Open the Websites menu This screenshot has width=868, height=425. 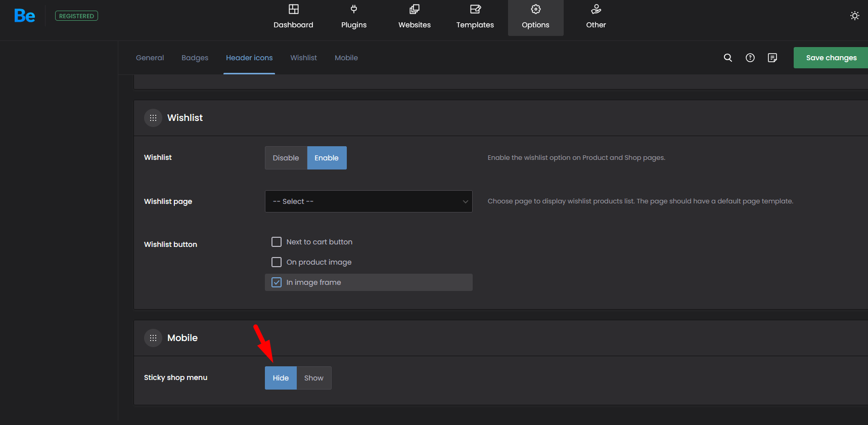coord(415,18)
